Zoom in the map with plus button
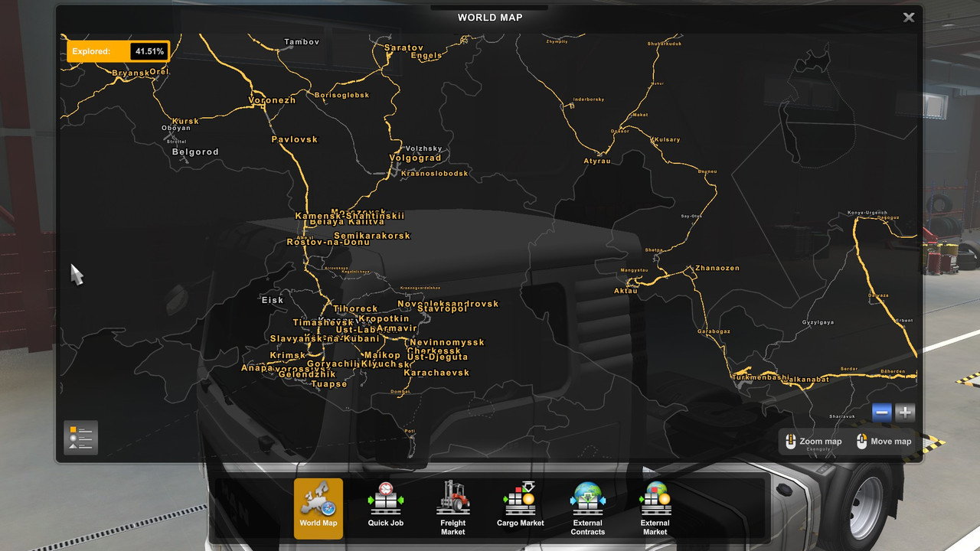The width and height of the screenshot is (980, 551). click(x=905, y=413)
